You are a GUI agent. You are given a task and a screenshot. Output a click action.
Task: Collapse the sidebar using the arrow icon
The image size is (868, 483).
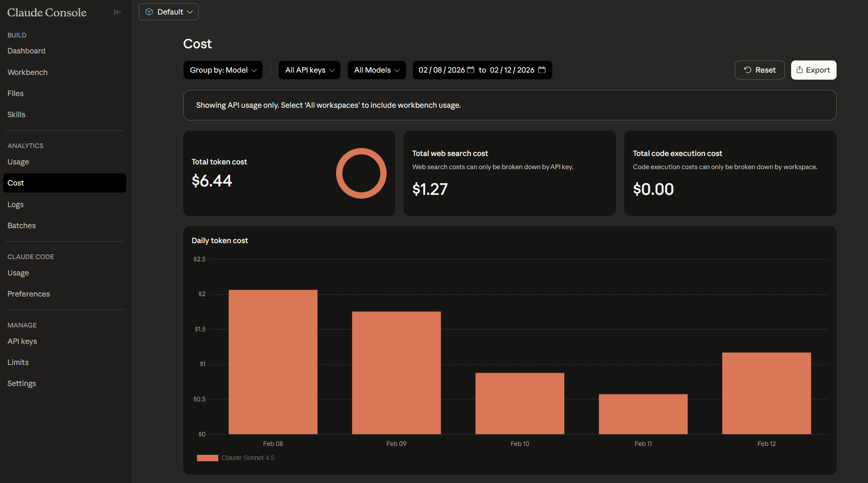tap(118, 12)
